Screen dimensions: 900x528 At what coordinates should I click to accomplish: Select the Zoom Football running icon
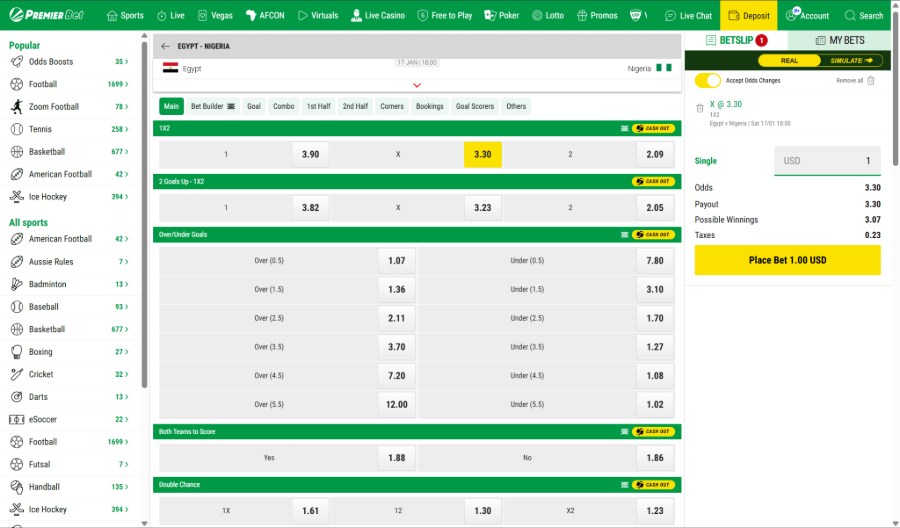pos(17,106)
